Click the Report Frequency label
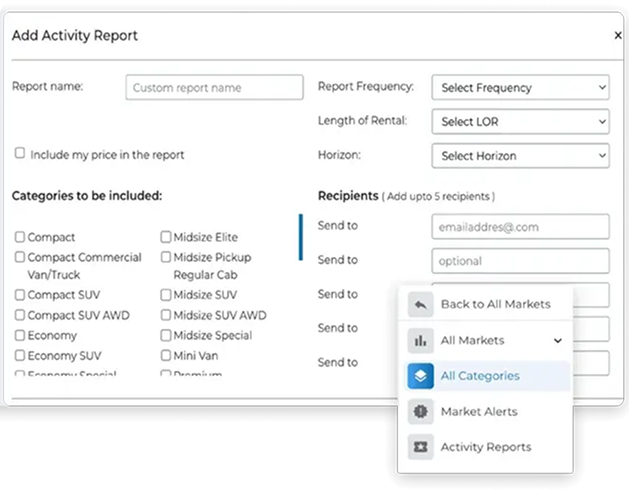Screen dimensions: 629x493 pyautogui.click(x=366, y=86)
